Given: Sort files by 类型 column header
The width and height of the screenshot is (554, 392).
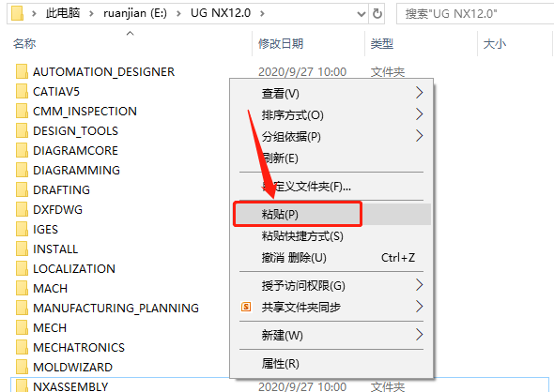Looking at the screenshot, I should point(381,43).
